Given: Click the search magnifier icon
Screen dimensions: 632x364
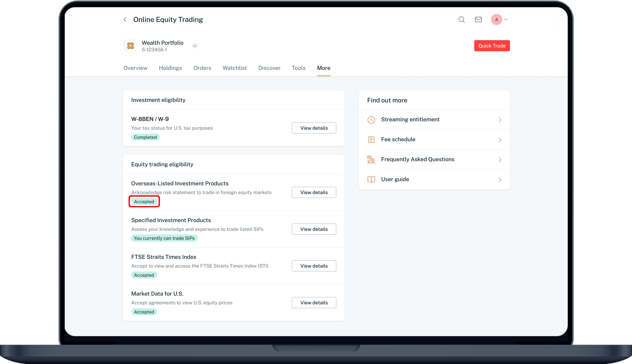Looking at the screenshot, I should pyautogui.click(x=461, y=20).
